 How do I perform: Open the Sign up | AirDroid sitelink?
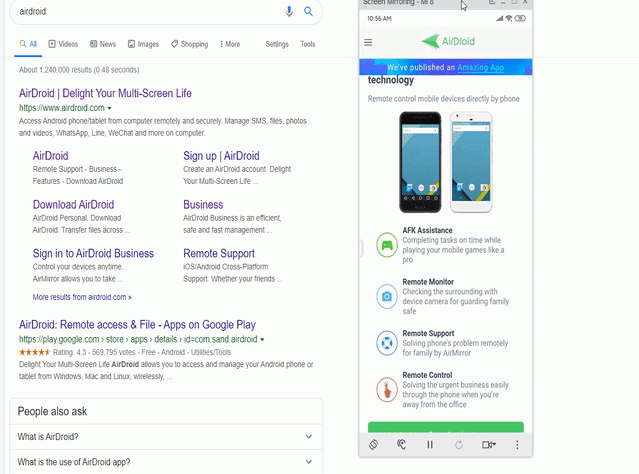click(221, 156)
